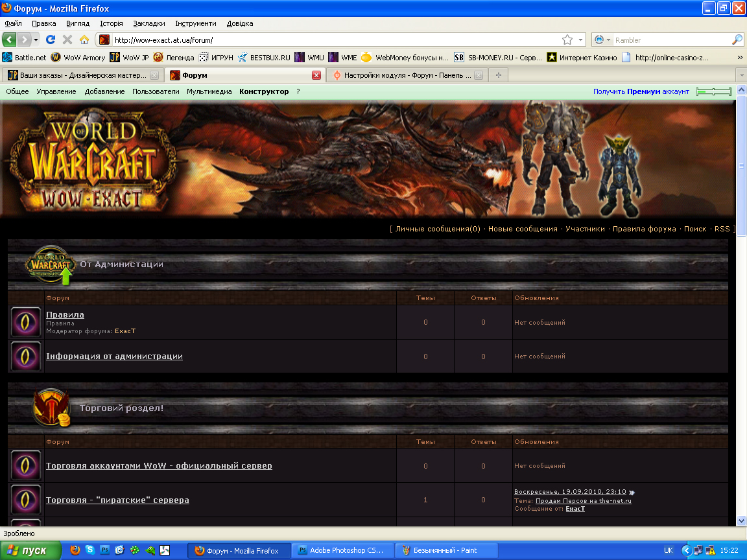Open the Вигляд menu
The image size is (747, 560).
point(78,23)
